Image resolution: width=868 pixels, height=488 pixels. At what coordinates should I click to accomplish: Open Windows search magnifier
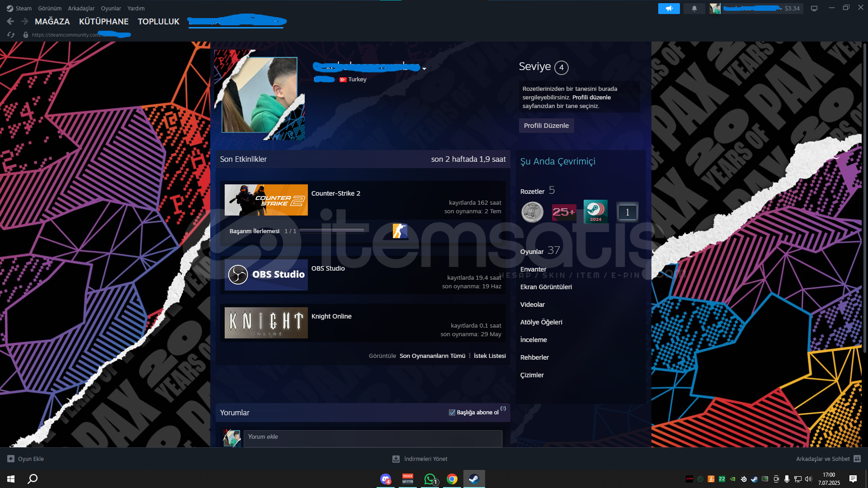33,479
